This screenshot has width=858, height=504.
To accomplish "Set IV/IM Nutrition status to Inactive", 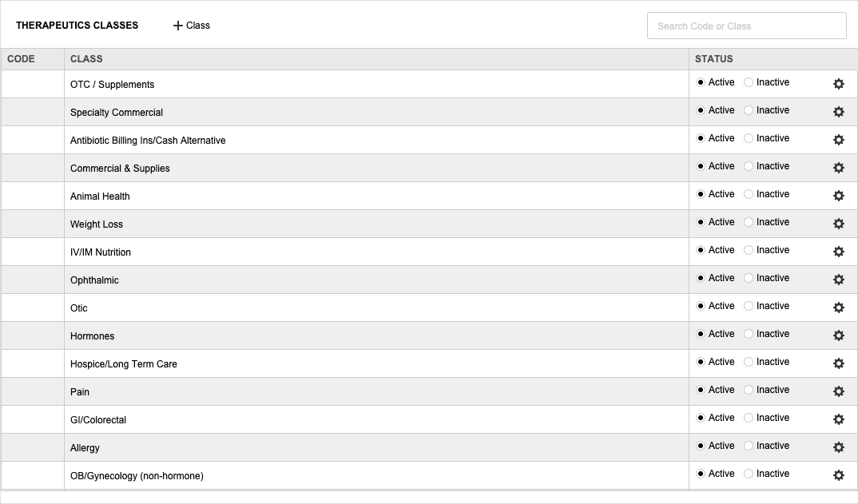I will [x=749, y=250].
